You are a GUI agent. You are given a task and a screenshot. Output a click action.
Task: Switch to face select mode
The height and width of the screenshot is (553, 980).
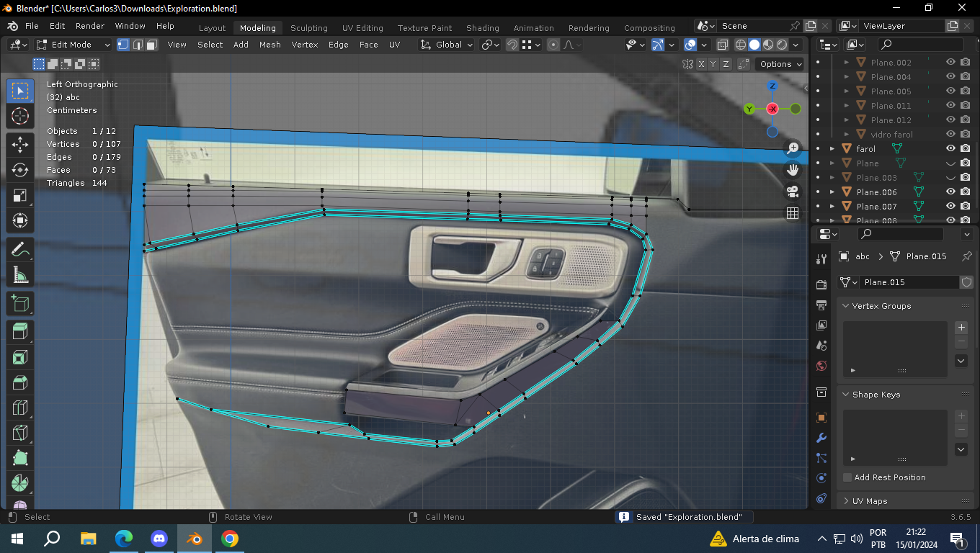(152, 45)
